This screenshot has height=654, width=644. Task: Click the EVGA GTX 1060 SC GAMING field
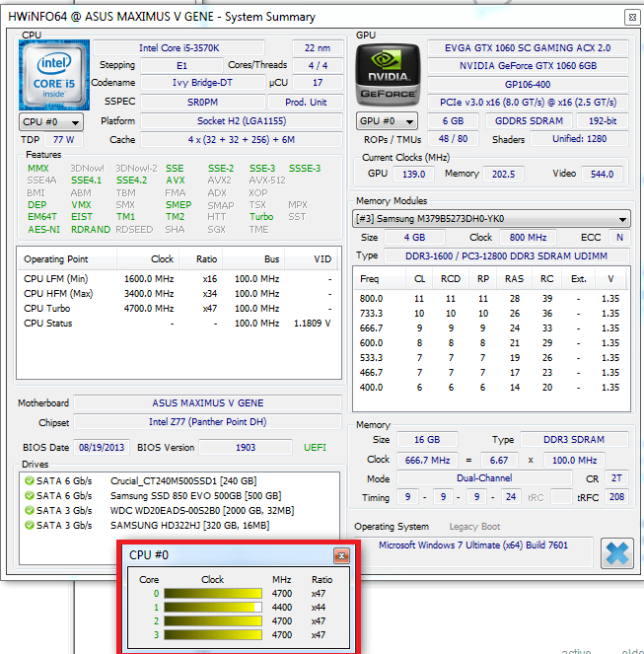click(528, 48)
